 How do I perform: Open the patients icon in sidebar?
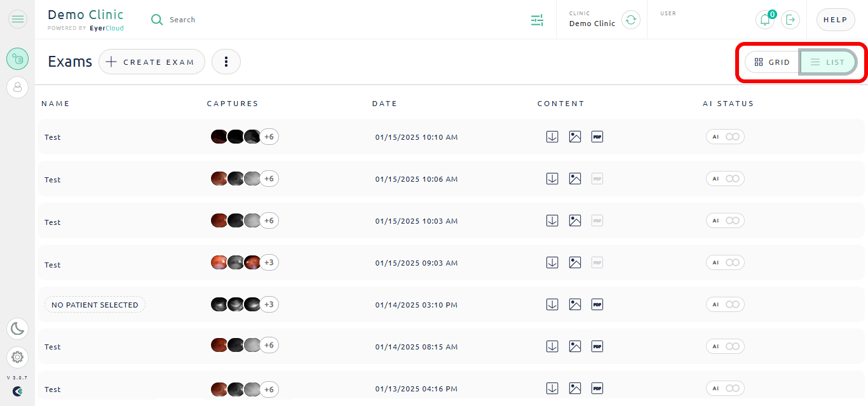coord(18,86)
